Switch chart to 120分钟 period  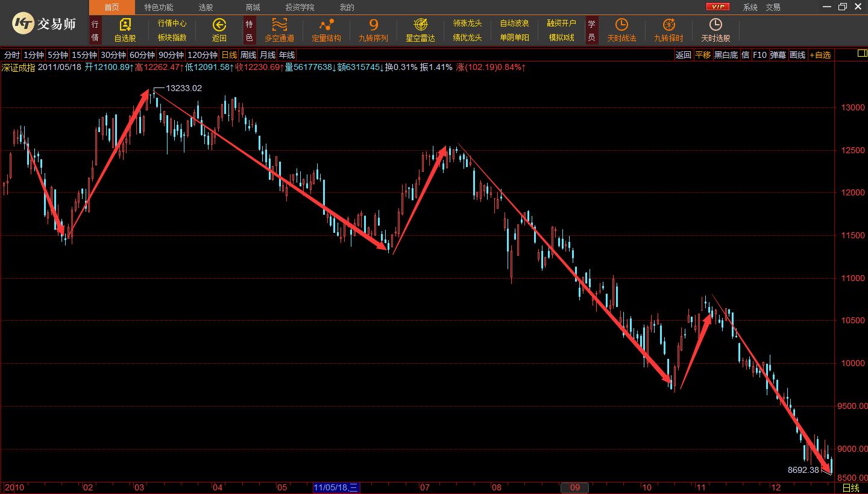[203, 55]
